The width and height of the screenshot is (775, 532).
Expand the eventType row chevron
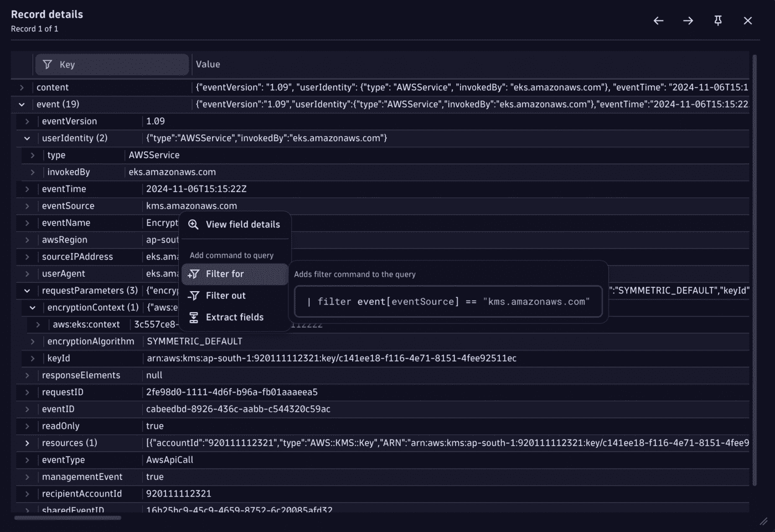pyautogui.click(x=27, y=460)
